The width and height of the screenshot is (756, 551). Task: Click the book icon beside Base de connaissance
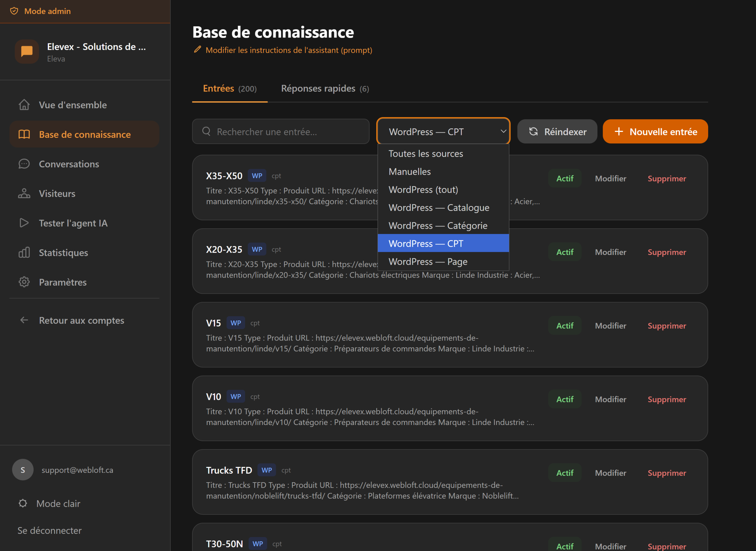click(24, 134)
